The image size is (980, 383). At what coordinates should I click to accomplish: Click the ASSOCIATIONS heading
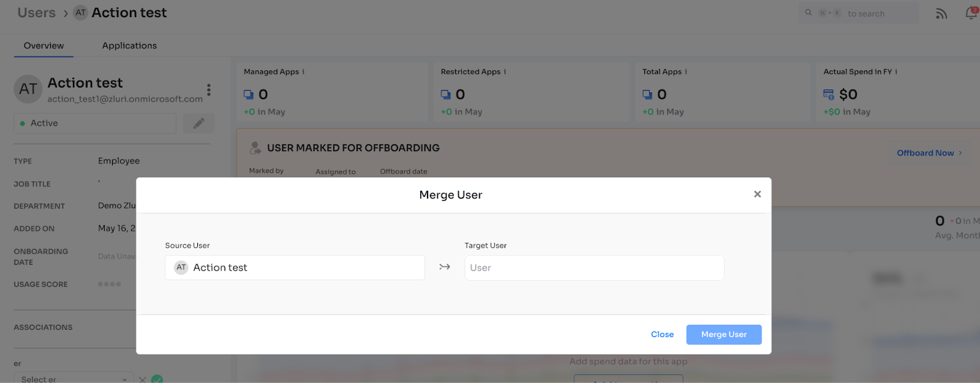(43, 328)
